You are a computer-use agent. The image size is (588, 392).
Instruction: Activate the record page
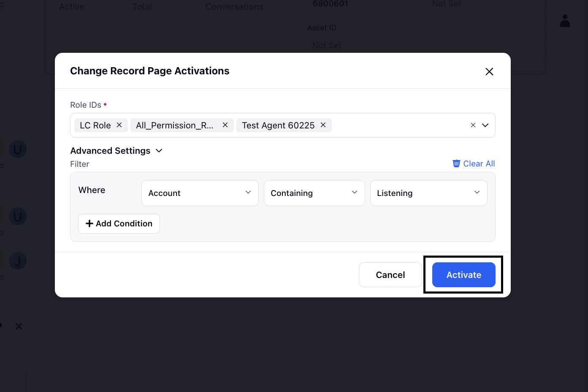click(464, 275)
